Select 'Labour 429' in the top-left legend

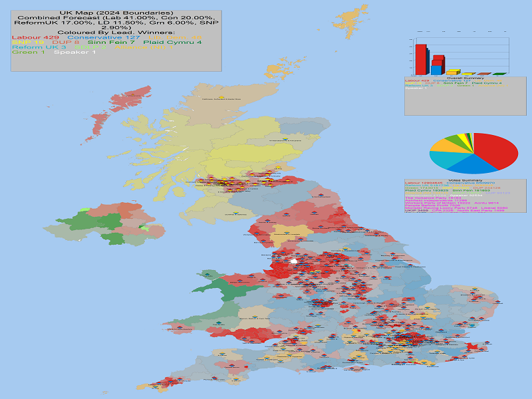tap(35, 37)
